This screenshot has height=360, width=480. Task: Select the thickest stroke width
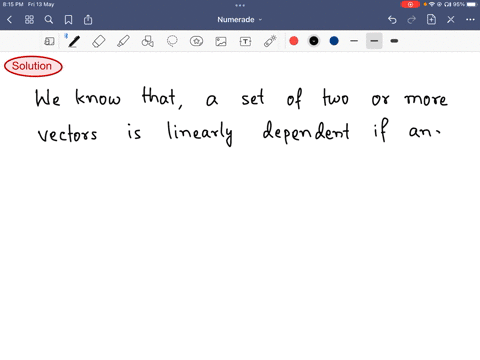pos(394,41)
